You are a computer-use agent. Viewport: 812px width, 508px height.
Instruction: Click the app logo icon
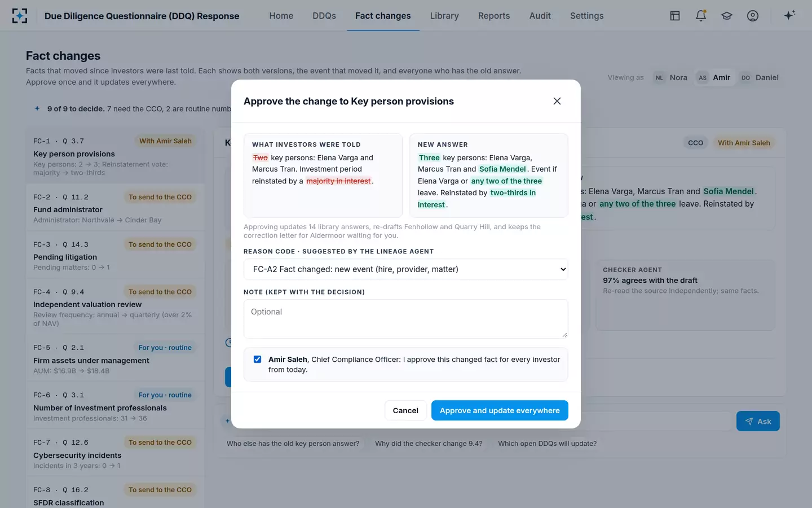click(20, 16)
